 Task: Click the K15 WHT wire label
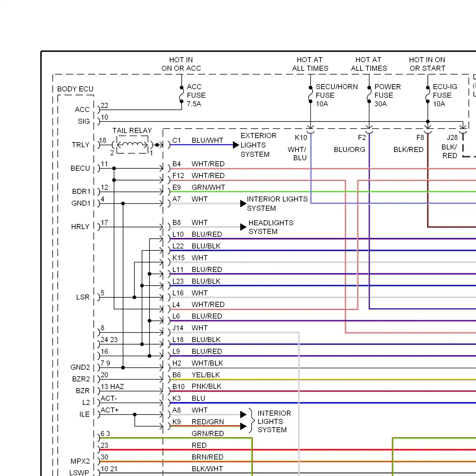pyautogui.click(x=190, y=258)
